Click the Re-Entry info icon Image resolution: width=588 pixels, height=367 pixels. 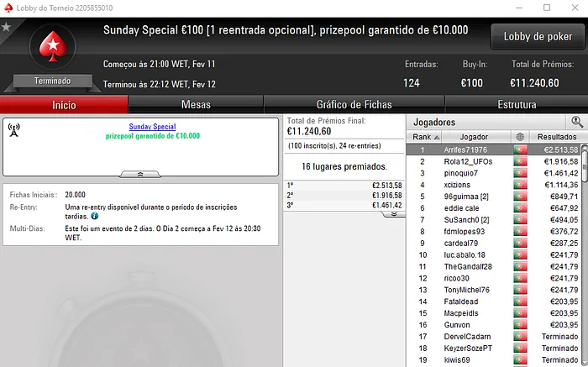pyautogui.click(x=94, y=216)
